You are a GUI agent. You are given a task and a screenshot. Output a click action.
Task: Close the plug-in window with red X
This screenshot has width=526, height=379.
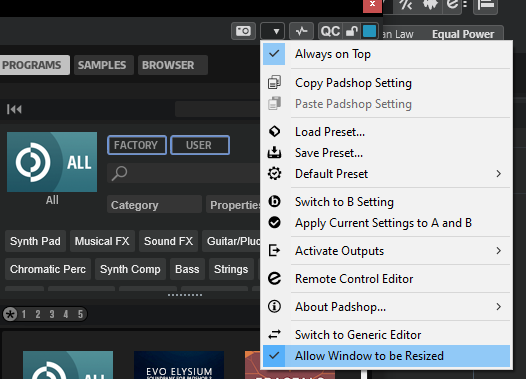[x=372, y=5]
